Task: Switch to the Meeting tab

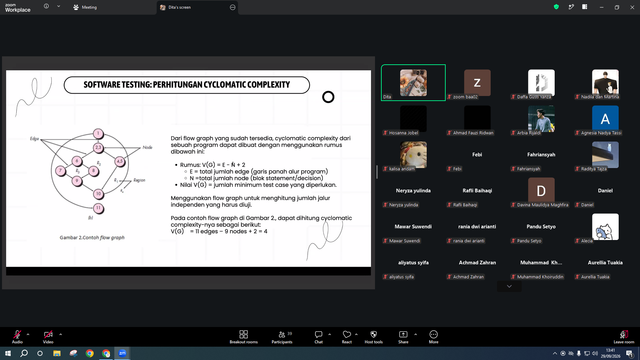Action: [85, 7]
